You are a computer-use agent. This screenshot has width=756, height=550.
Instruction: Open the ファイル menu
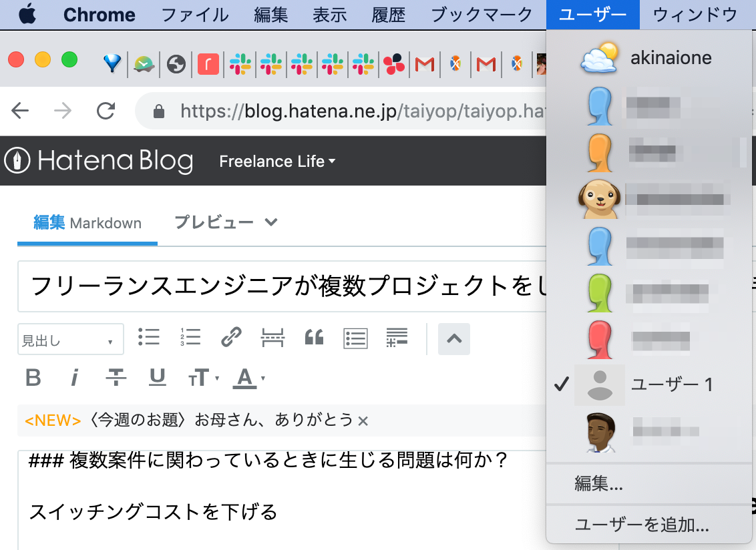coord(195,15)
